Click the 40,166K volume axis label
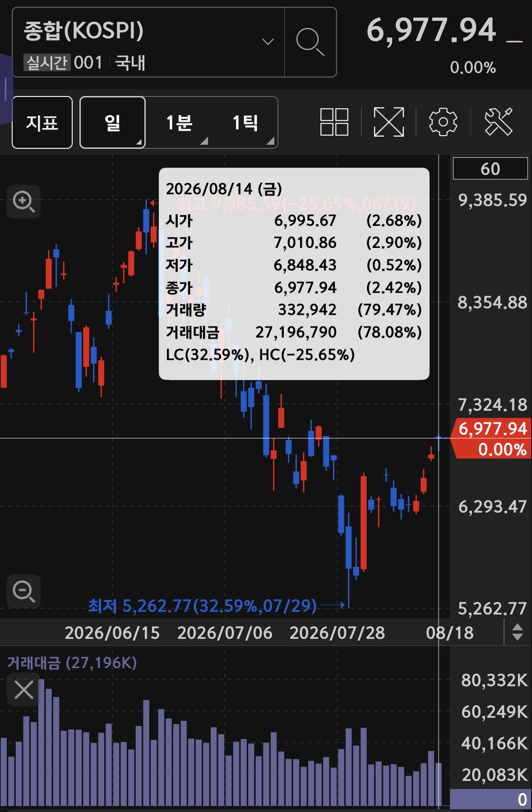 [x=494, y=743]
